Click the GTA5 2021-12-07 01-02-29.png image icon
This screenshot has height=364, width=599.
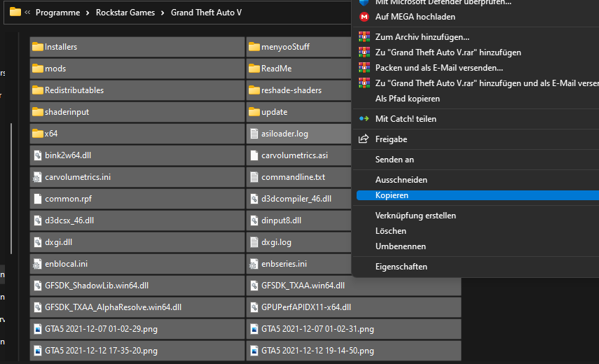pos(37,329)
